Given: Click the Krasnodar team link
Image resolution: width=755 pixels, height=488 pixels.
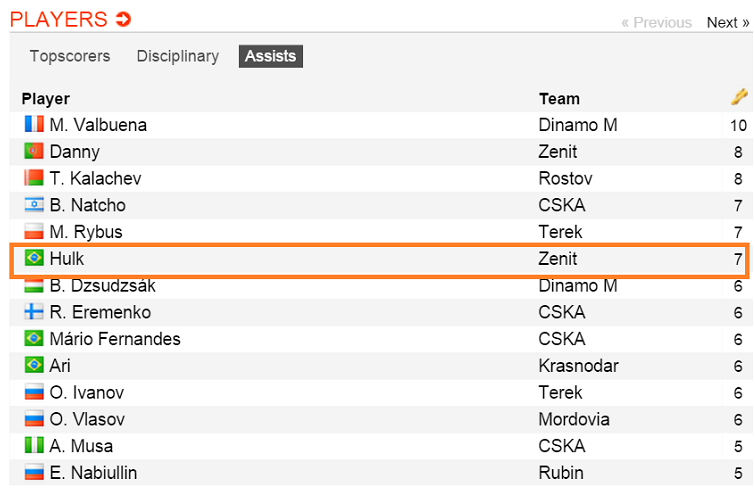Looking at the screenshot, I should (578, 366).
